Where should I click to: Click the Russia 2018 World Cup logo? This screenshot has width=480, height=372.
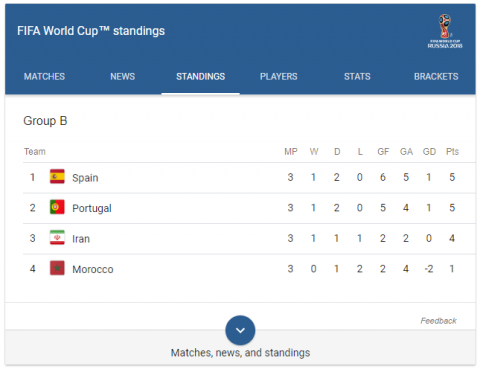pyautogui.click(x=445, y=31)
